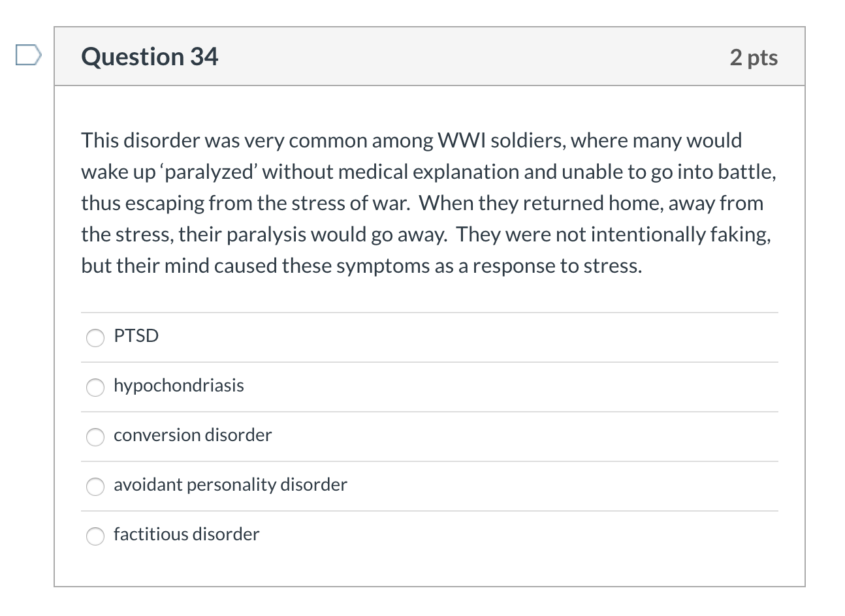
Task: Select the factitious disorder radio button circle
Action: 95,536
